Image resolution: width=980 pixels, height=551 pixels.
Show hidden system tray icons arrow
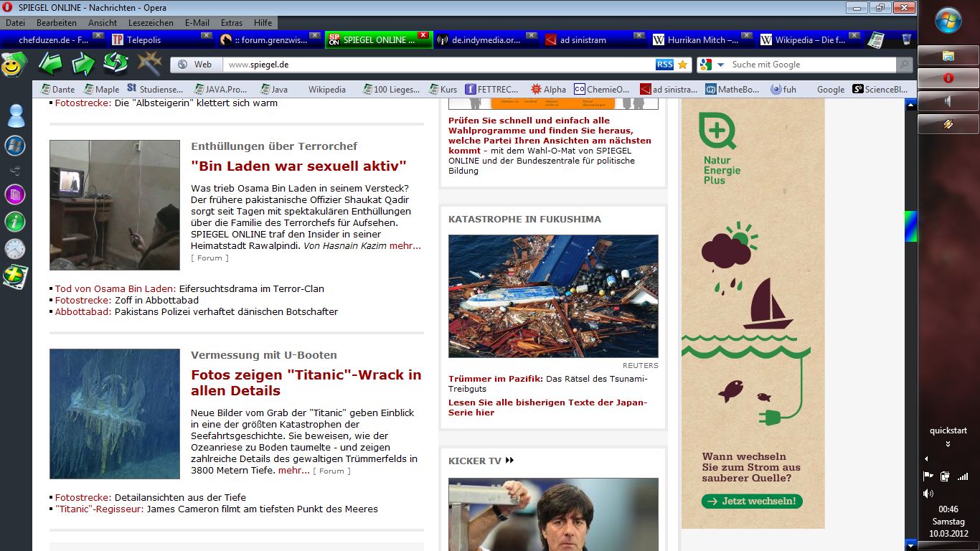[925, 459]
